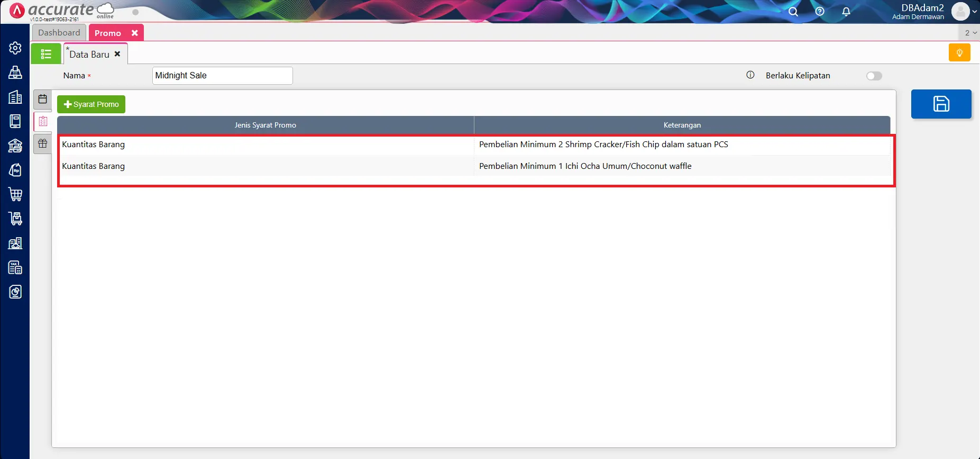Click the blue save floppy disk button
This screenshot has height=459, width=980.
tap(941, 104)
